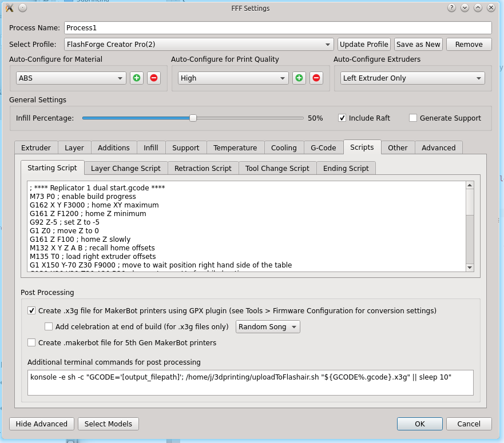The width and height of the screenshot is (504, 443).
Task: Click the Remove profile button
Action: [469, 45]
